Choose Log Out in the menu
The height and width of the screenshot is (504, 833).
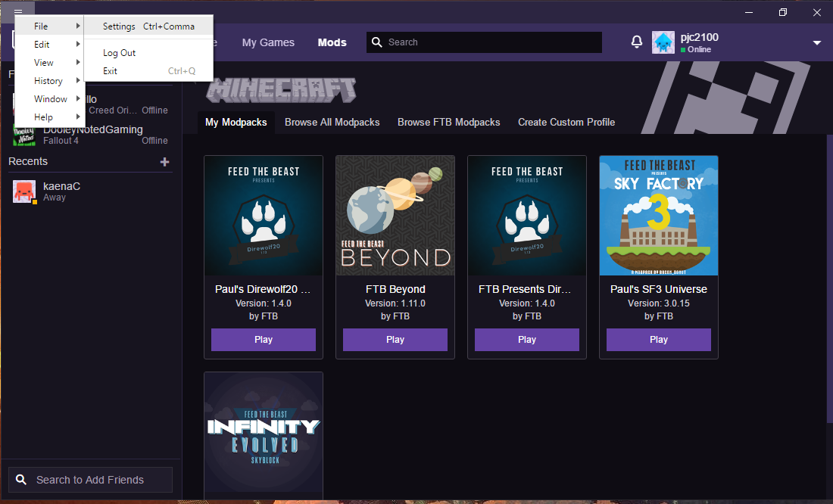point(120,53)
